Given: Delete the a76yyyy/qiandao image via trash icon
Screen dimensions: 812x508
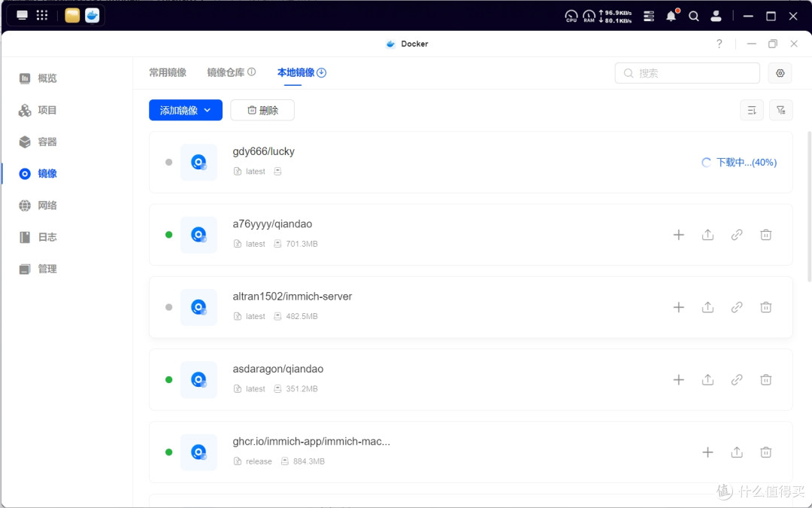Looking at the screenshot, I should tap(765, 235).
